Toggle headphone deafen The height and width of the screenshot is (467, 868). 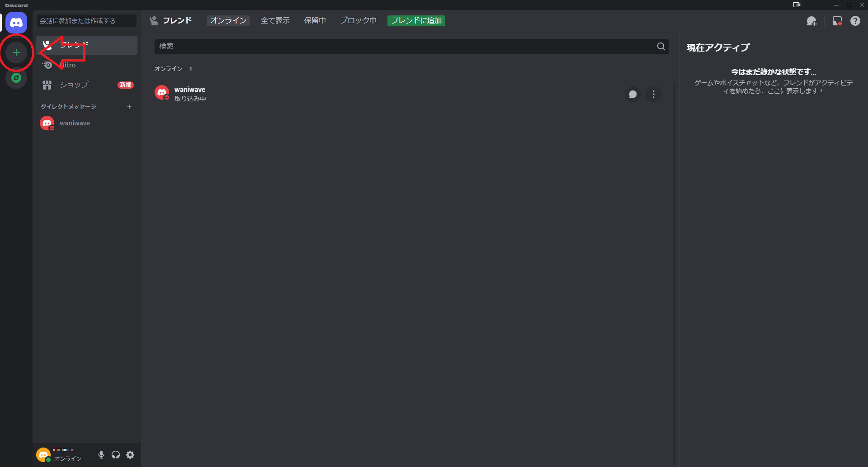116,455
